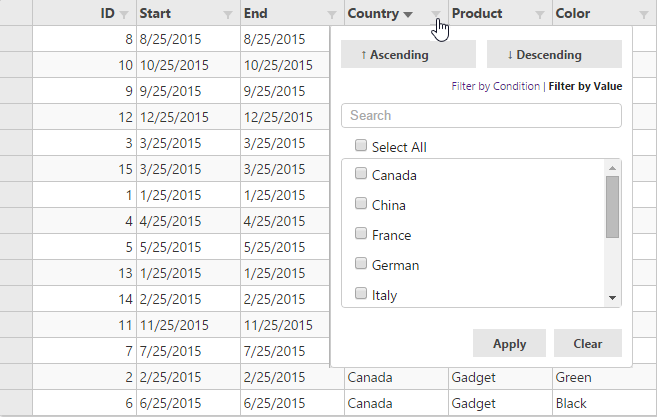The image size is (657, 417).
Task: Focus the filter Search field
Action: pyautogui.click(x=481, y=116)
